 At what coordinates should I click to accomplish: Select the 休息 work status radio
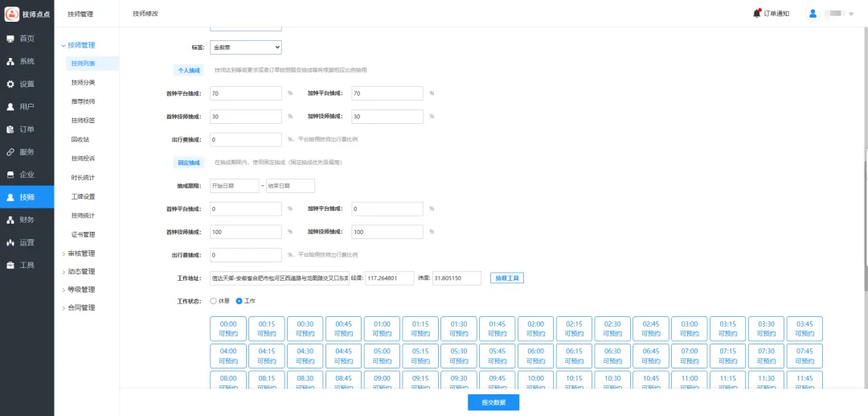[x=213, y=301]
